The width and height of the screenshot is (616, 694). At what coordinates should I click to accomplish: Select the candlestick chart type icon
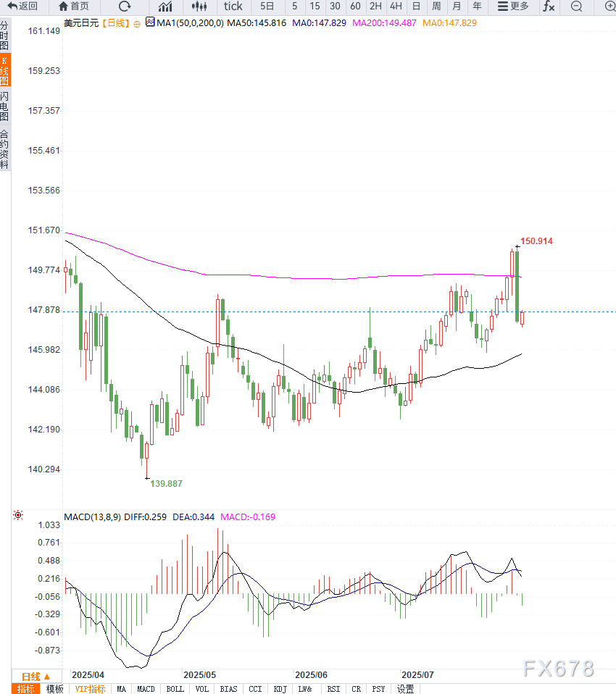(199, 7)
